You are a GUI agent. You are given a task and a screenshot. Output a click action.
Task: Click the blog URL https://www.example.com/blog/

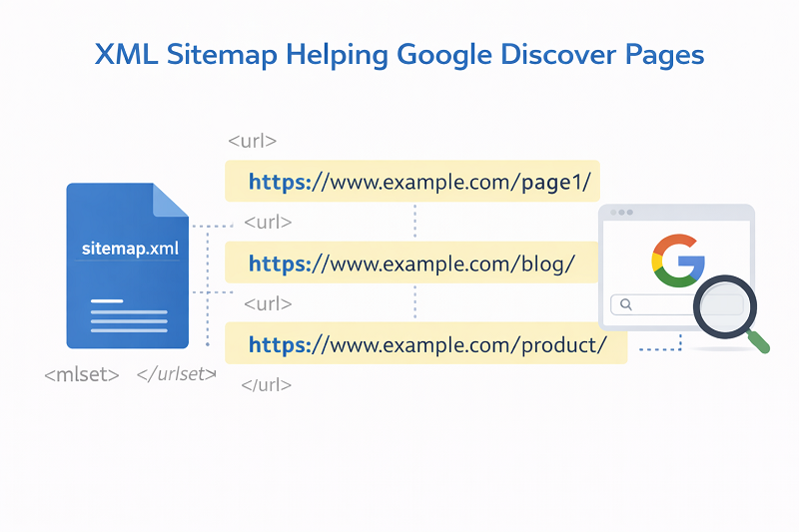click(411, 263)
